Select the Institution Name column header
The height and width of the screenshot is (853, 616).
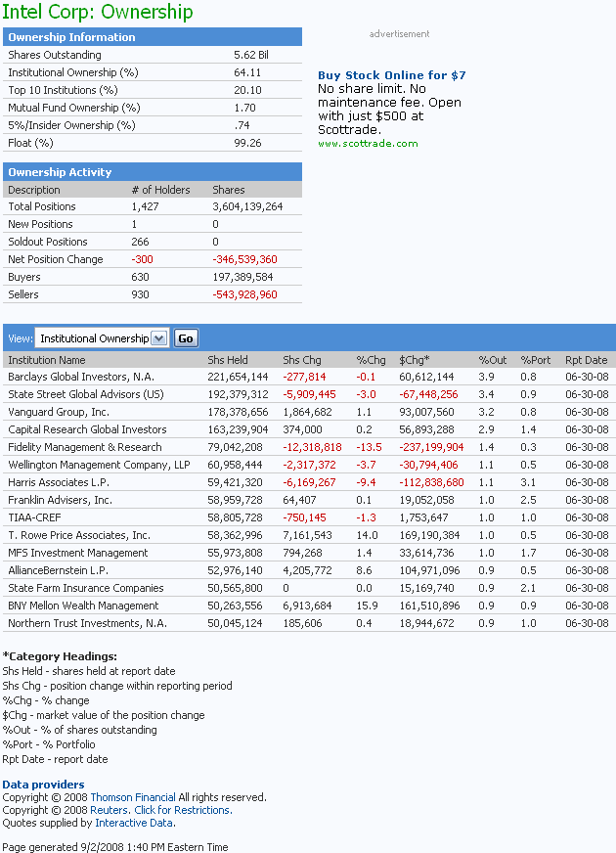point(47,360)
